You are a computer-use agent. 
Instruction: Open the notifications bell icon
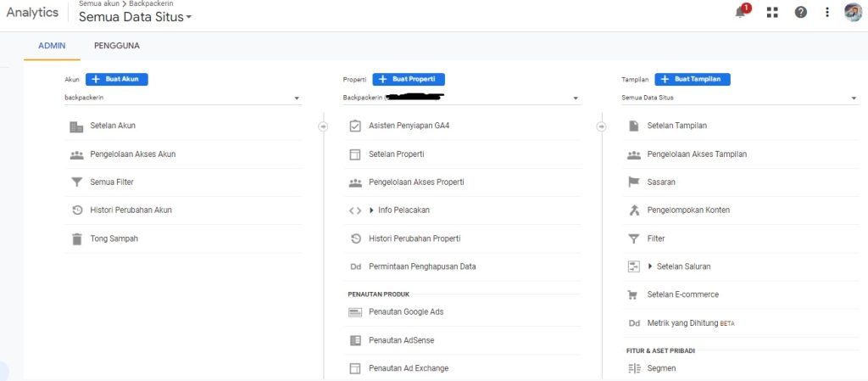click(x=740, y=13)
